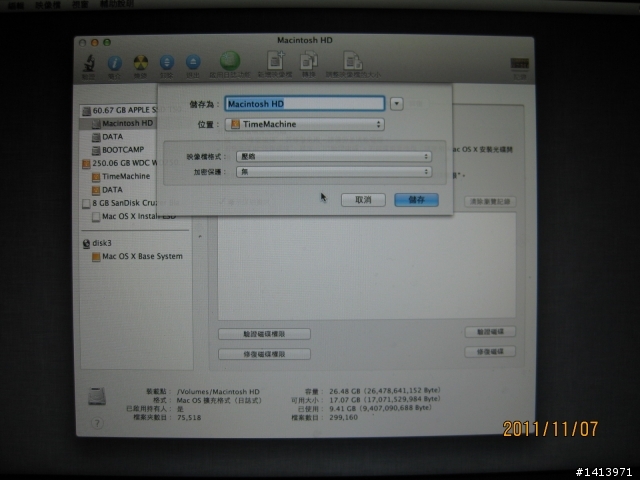The image size is (640, 480).
Task: Click the file count 299,160 value
Action: click(343, 417)
